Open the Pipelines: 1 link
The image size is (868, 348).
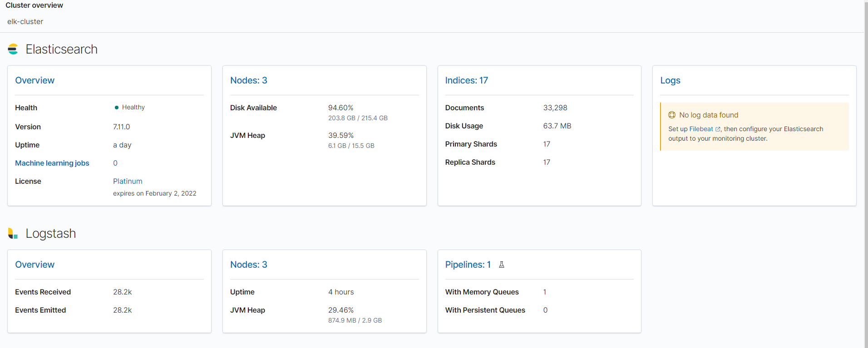pyautogui.click(x=468, y=265)
